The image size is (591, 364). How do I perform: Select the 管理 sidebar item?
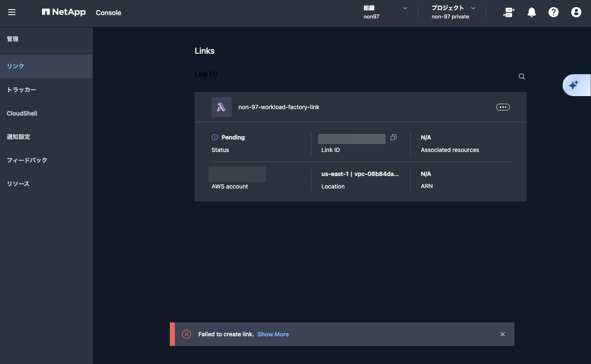(46, 39)
